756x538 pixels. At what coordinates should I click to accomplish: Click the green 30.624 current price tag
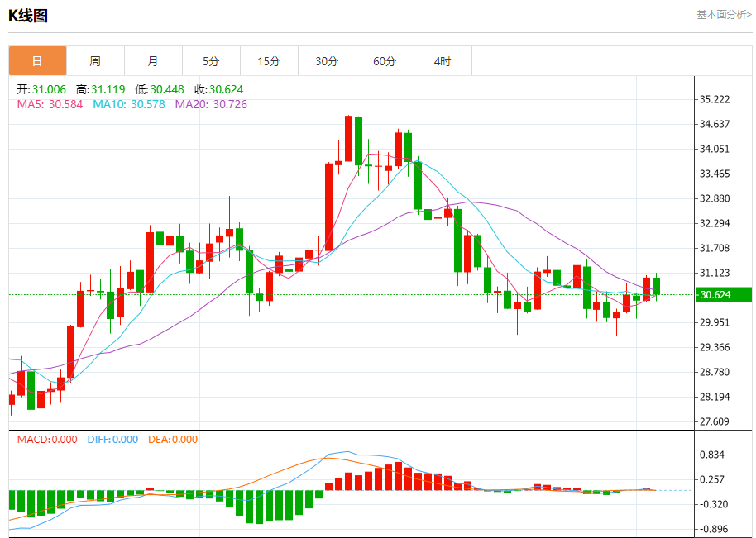point(723,295)
